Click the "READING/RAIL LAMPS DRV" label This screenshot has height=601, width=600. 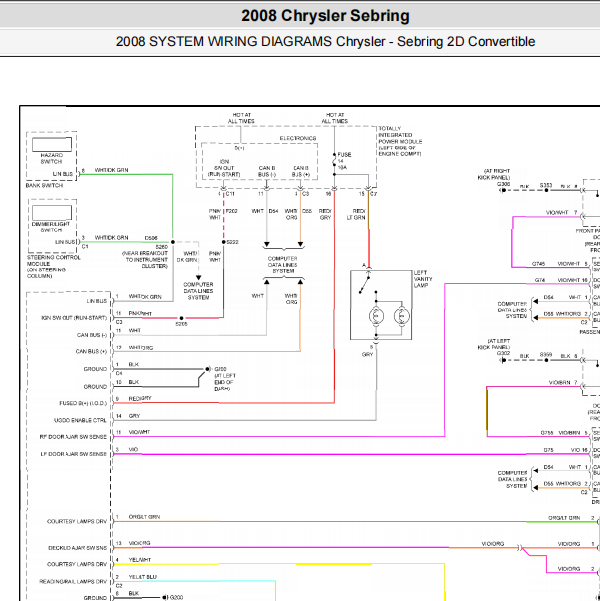click(73, 581)
